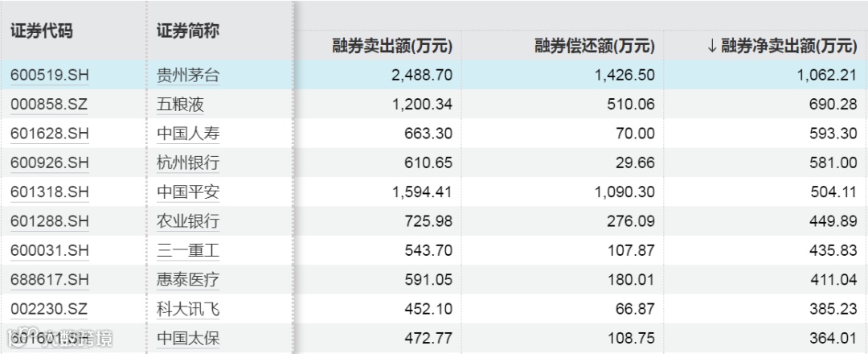Open the 中国太保 stock name link
Viewport: 868px width, 354px height.
point(188,338)
